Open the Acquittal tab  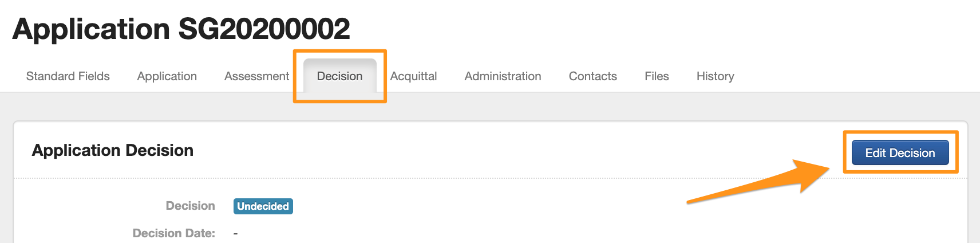pos(413,76)
